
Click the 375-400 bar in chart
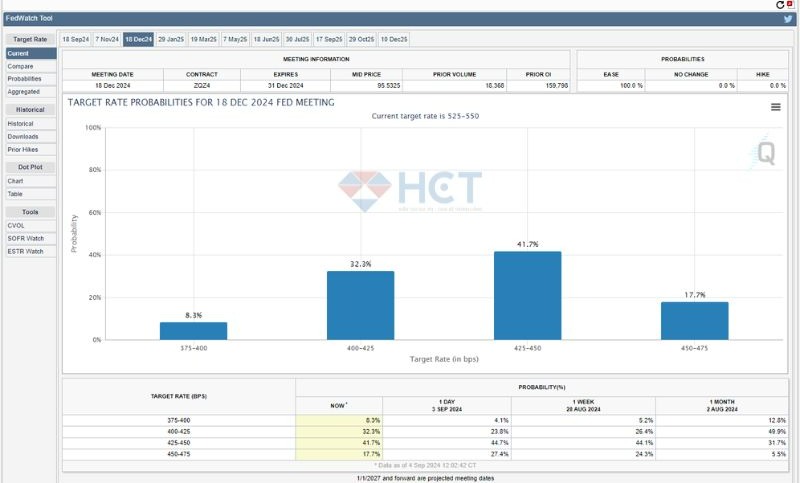click(x=193, y=331)
